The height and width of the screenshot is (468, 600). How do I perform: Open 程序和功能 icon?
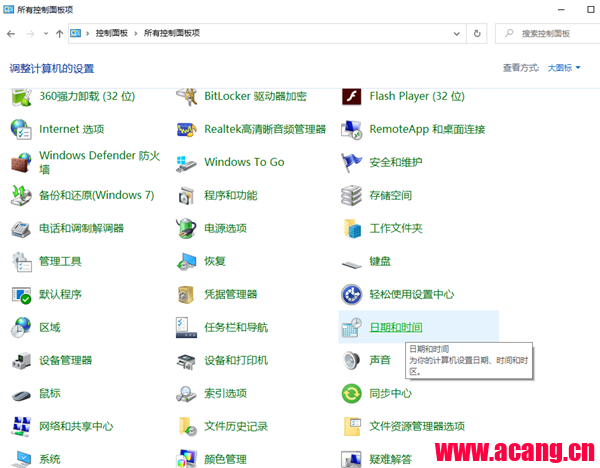186,195
